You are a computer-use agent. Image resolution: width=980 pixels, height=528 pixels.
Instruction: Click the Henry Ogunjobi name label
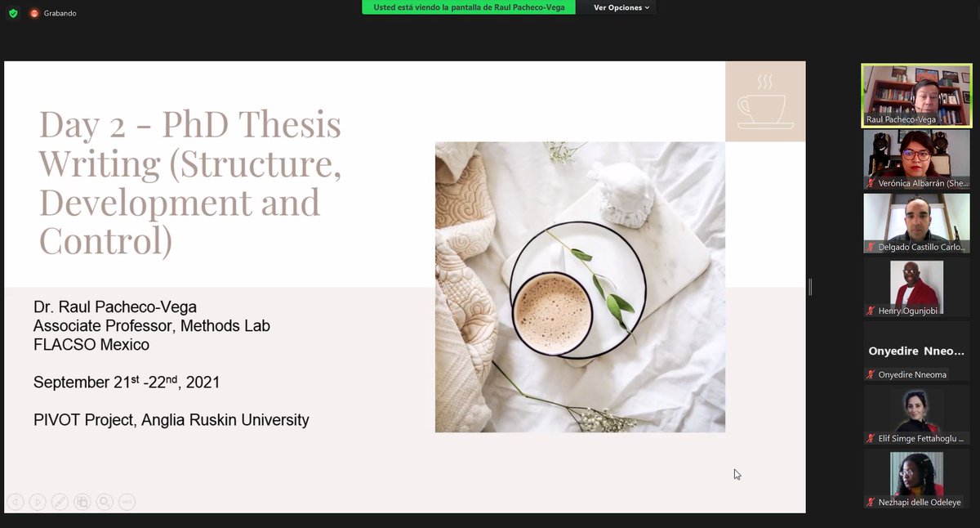tap(908, 311)
